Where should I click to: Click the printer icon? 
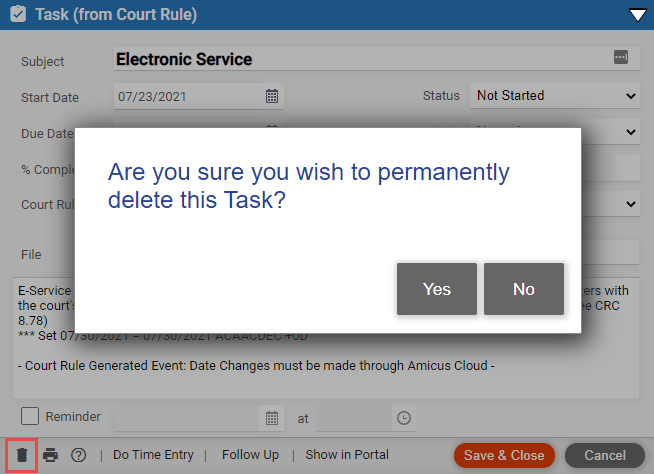50,455
